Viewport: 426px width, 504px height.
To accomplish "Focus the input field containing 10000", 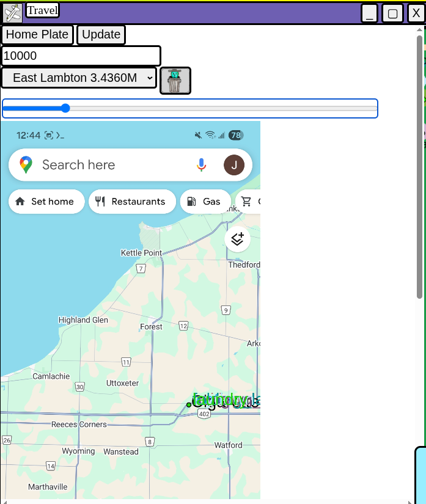I will (81, 56).
